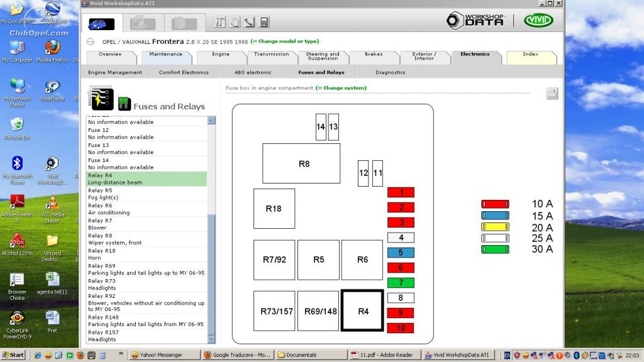
Task: Open the Engine Management sub-tab
Action: [115, 73]
